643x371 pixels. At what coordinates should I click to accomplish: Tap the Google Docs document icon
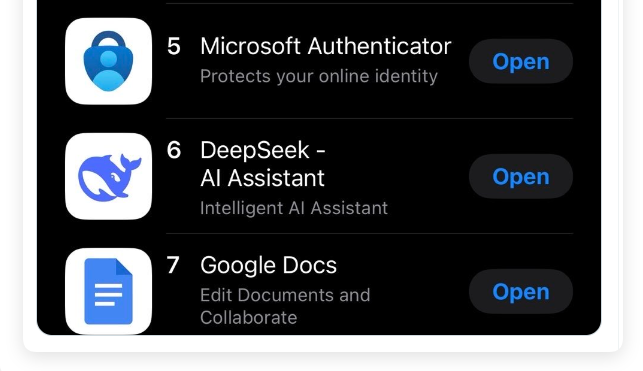(x=108, y=291)
